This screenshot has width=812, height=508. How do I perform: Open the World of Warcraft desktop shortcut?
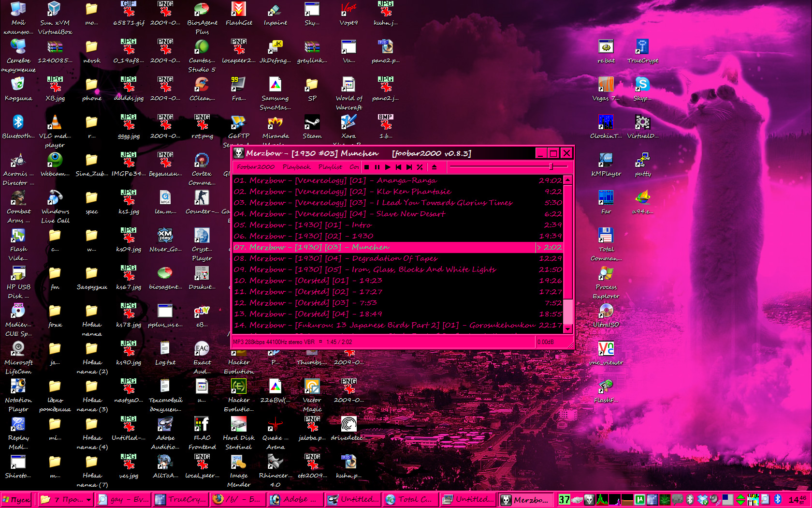(x=349, y=93)
